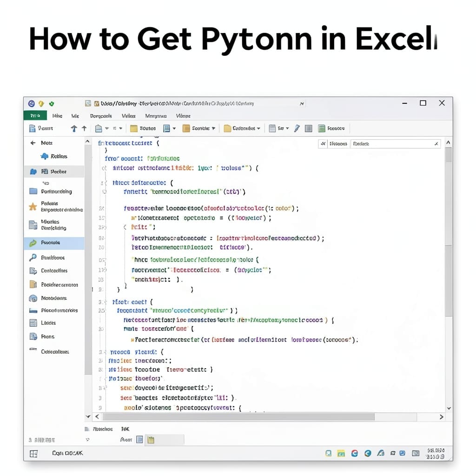476x476 pixels.
Task: Click the Sa page icon in the toolbar
Action: pos(272,128)
